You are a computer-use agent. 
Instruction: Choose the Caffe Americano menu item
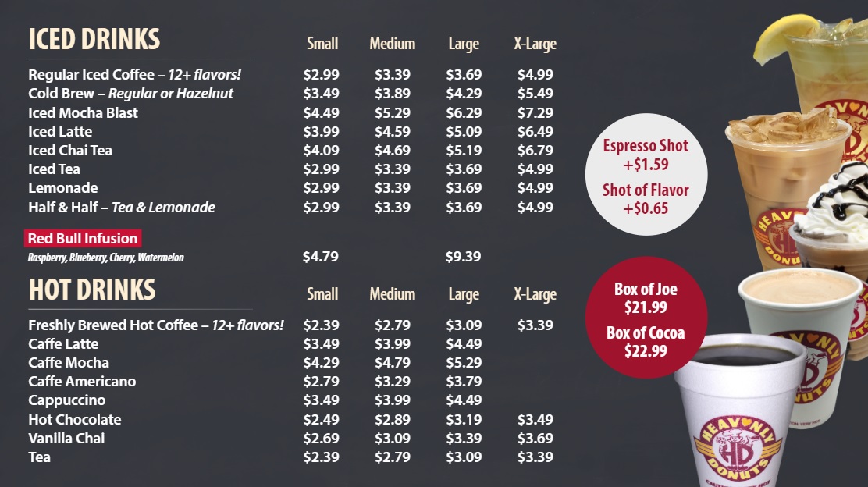pos(82,382)
